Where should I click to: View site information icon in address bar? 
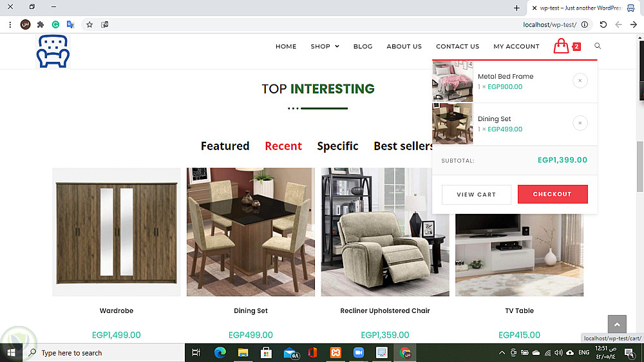[x=585, y=24]
